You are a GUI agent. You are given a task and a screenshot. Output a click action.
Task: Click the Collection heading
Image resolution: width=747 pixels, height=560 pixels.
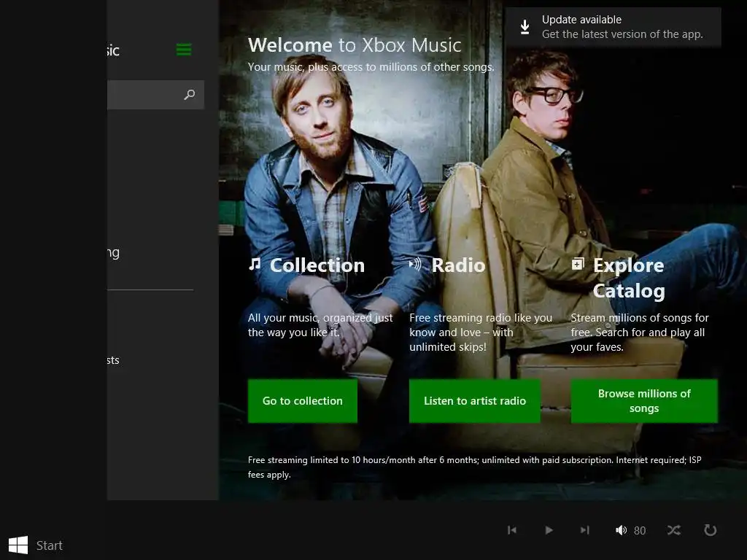317,265
